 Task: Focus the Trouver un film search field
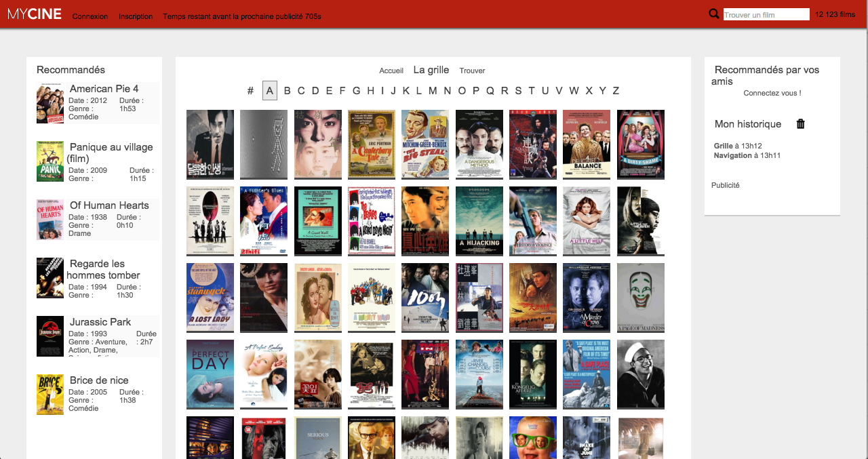tap(766, 14)
